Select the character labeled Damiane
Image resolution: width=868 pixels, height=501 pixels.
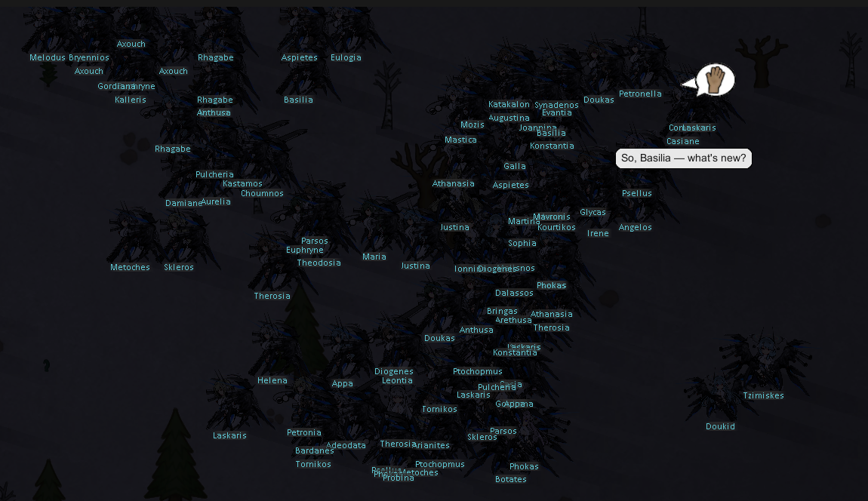[183, 204]
